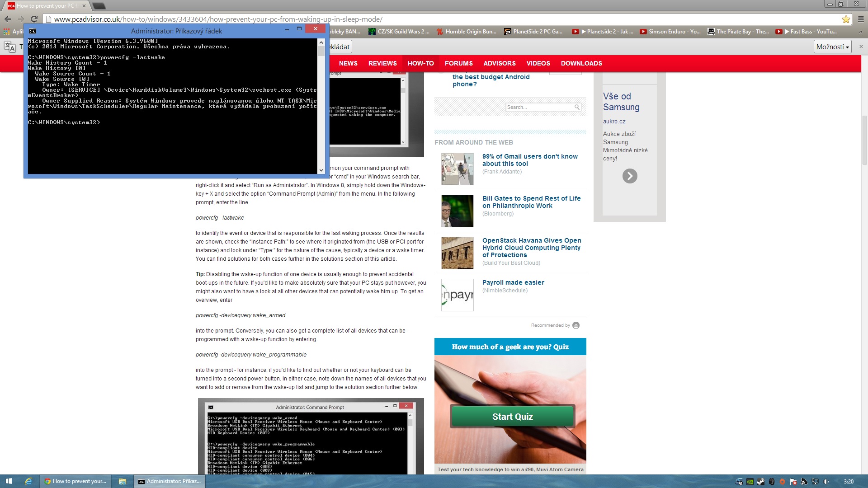This screenshot has height=488, width=868.
Task: Switch to 'Administrator: Příkaz...' taskbar button
Action: (x=170, y=481)
